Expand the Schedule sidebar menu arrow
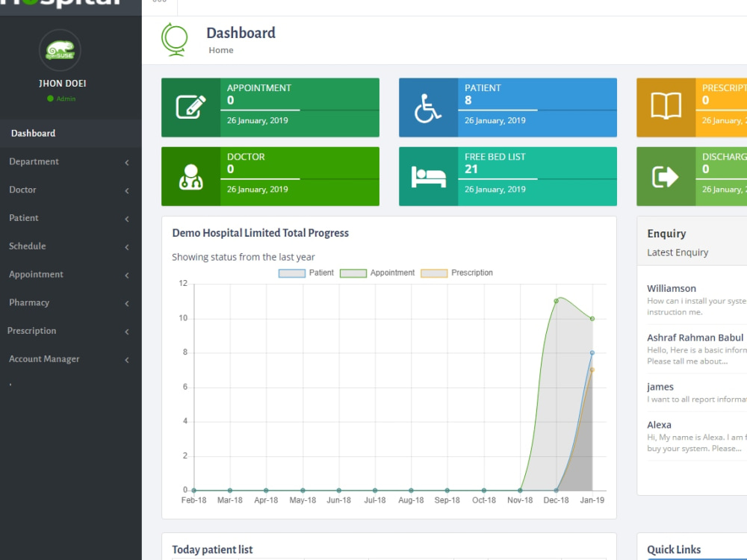The height and width of the screenshot is (560, 747). [x=127, y=246]
